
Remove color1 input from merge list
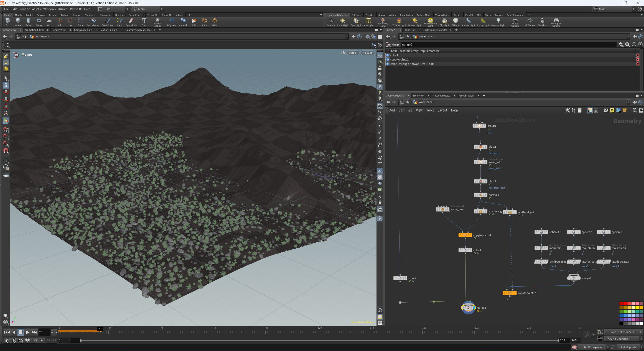click(x=637, y=55)
